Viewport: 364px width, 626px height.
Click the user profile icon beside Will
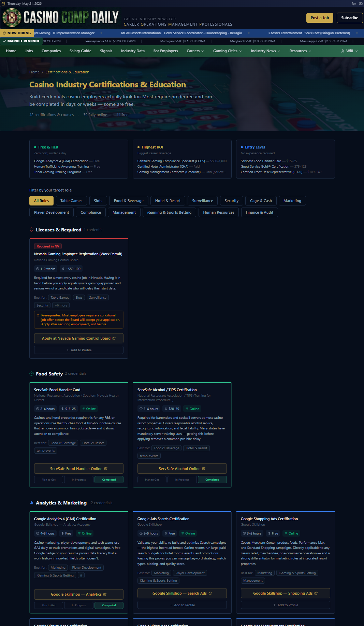[x=343, y=51]
